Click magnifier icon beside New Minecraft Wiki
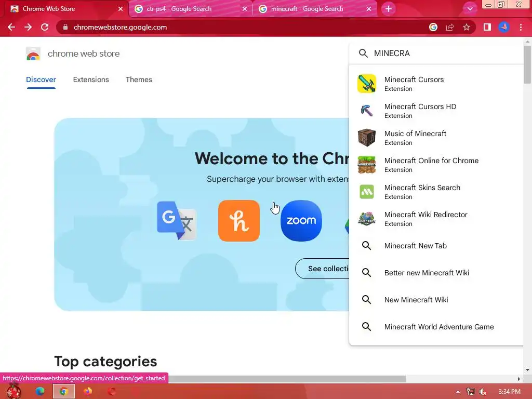The height and width of the screenshot is (399, 532). [366, 300]
